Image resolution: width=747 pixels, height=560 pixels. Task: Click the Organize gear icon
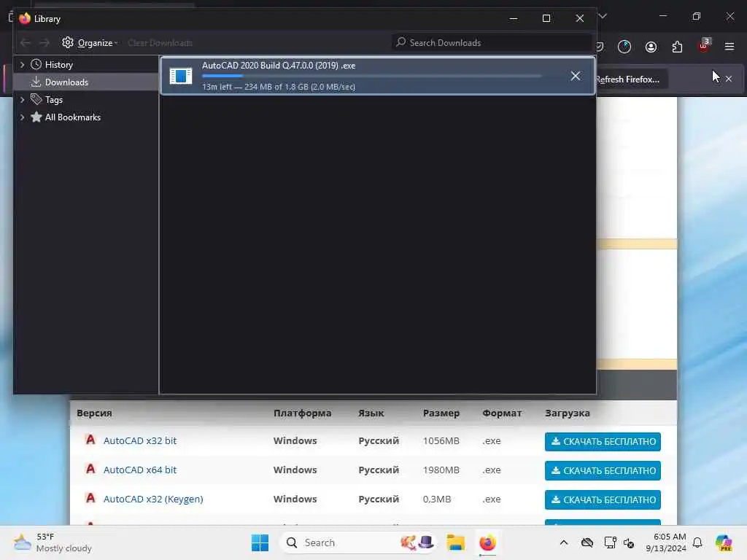pyautogui.click(x=68, y=42)
